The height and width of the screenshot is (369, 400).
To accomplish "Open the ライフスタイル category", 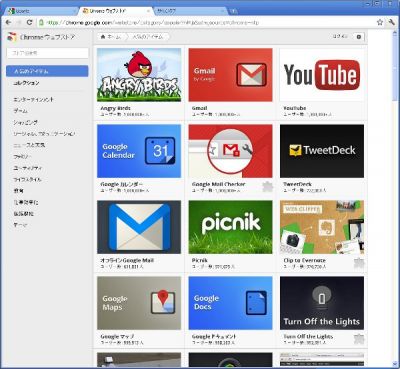I will [x=27, y=179].
